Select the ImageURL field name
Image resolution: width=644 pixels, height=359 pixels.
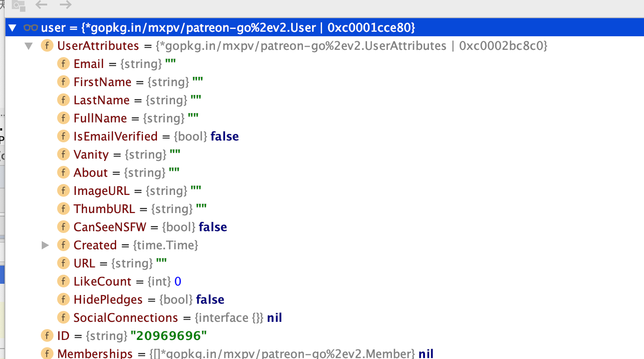click(x=102, y=191)
